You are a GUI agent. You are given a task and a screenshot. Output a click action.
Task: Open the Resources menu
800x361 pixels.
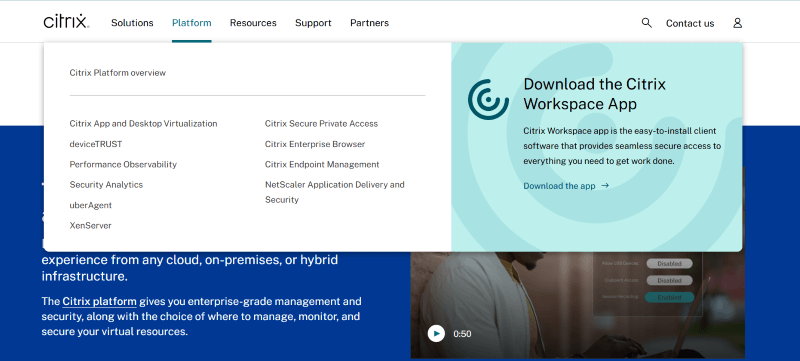click(x=253, y=23)
